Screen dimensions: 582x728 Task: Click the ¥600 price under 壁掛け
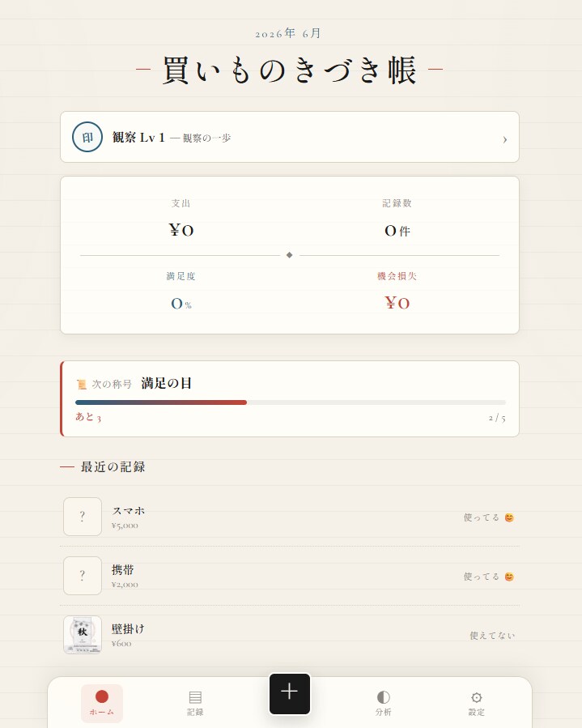121,644
